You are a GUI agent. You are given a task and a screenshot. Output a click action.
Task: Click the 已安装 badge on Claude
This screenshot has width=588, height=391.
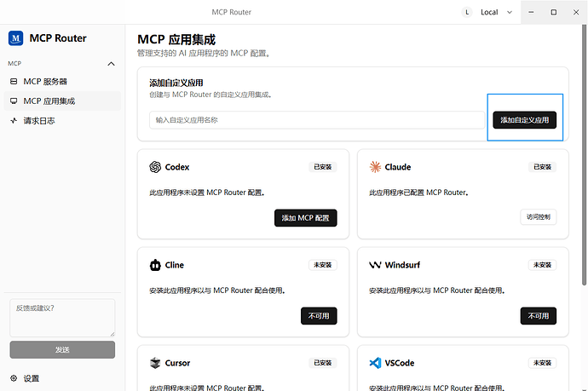click(542, 167)
